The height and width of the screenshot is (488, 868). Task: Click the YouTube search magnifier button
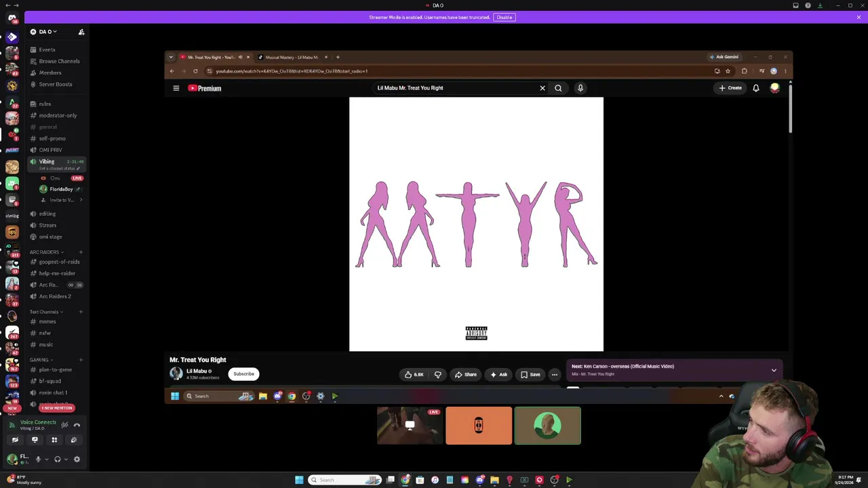coord(558,88)
